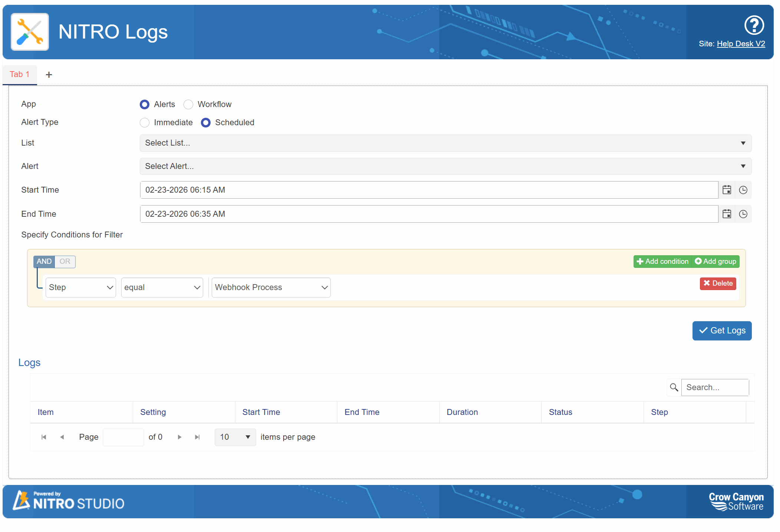Jump to the last page arrow icon
Screen dimensions: 780x532
197,437
